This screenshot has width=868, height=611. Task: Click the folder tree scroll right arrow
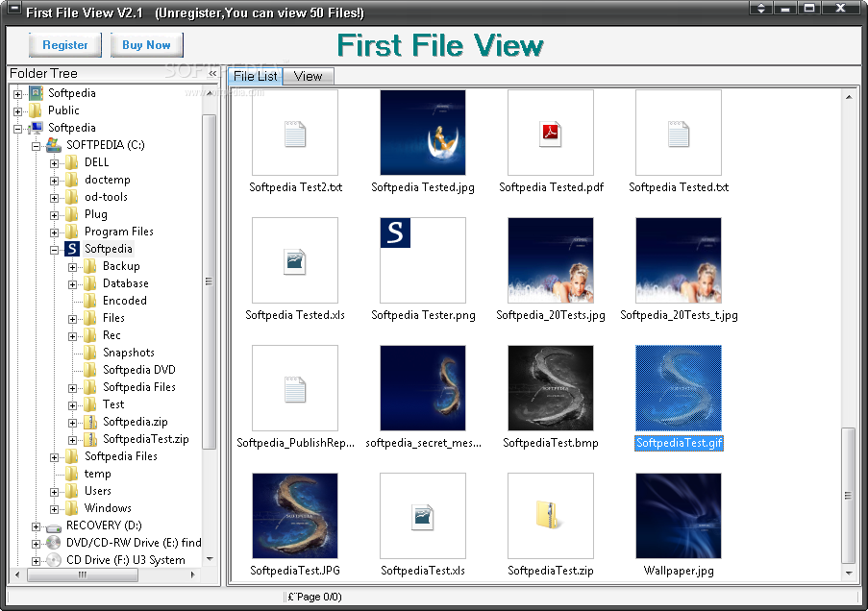(x=192, y=575)
